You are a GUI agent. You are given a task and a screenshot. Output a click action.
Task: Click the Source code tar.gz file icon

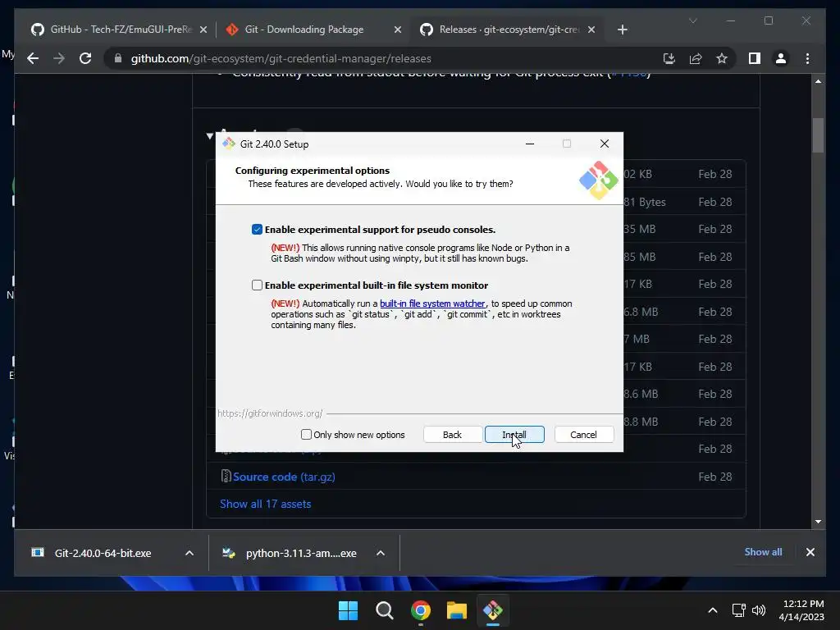click(x=226, y=476)
